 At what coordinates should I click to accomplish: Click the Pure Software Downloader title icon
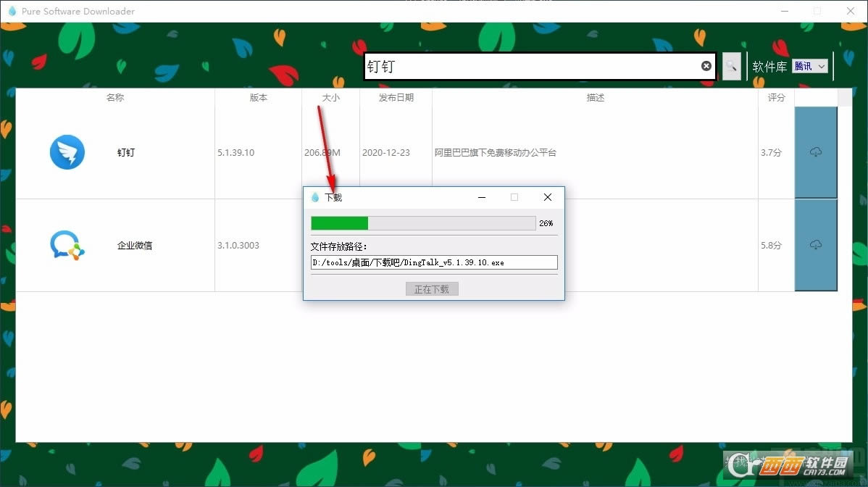click(12, 11)
